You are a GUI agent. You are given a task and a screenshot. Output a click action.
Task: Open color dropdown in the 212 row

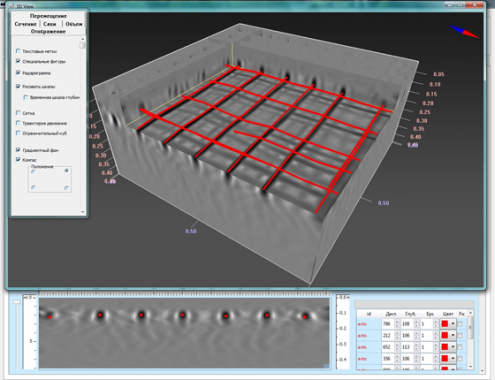(x=453, y=335)
